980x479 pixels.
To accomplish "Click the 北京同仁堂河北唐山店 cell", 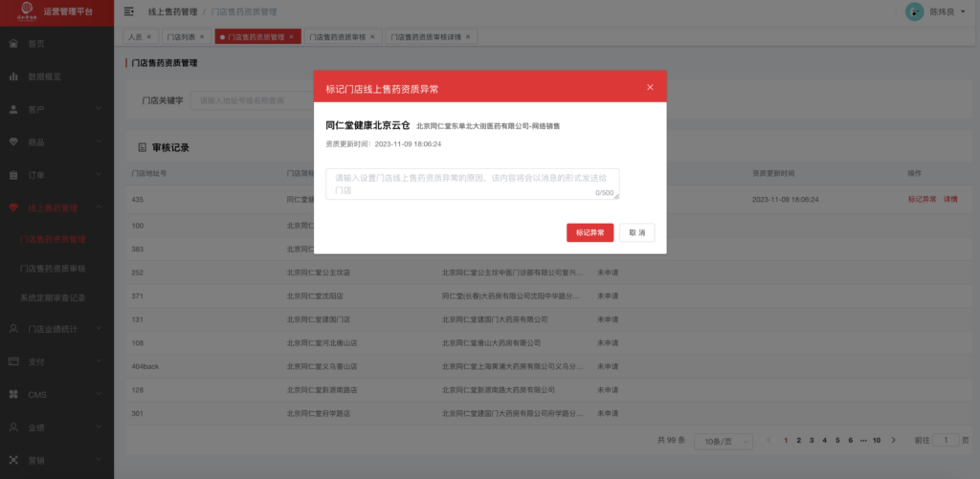I will point(323,343).
